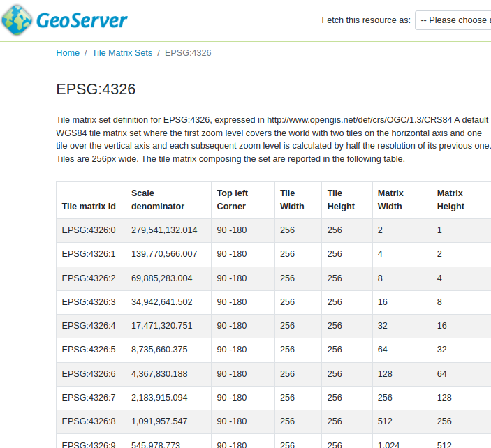The image size is (491, 448).
Task: Click the scale value 279,541,132.014
Action: (x=164, y=230)
